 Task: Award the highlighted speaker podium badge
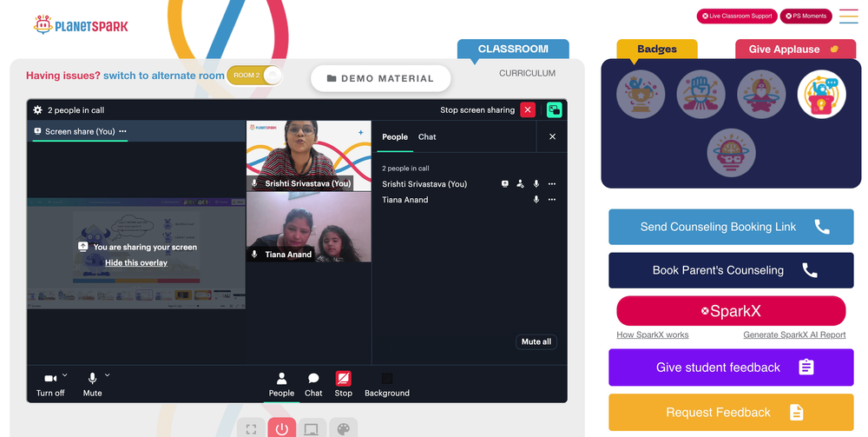tap(821, 94)
